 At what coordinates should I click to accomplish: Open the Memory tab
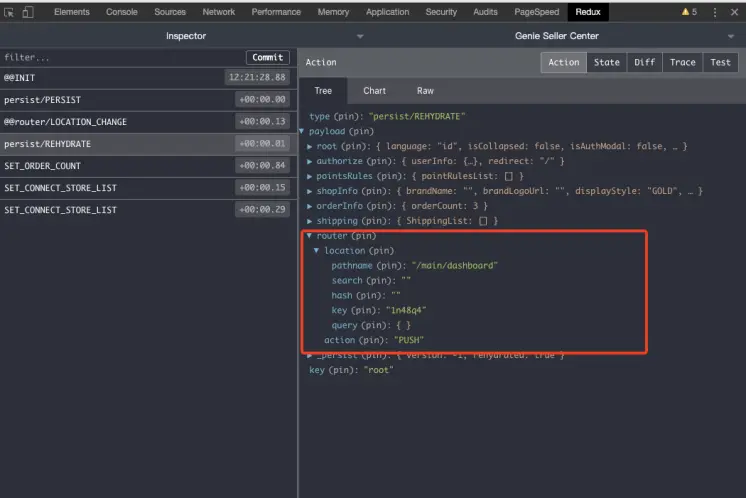[x=333, y=12]
